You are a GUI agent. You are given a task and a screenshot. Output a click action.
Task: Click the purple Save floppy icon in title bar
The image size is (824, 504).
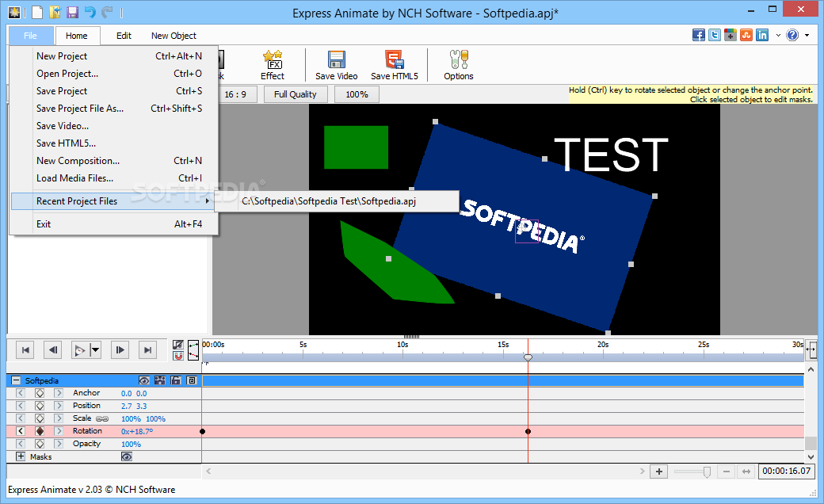(x=72, y=12)
